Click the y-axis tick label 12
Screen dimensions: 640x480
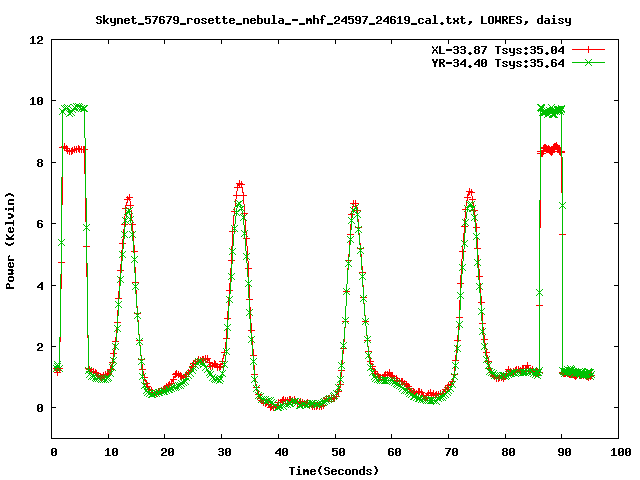pyautogui.click(x=36, y=40)
